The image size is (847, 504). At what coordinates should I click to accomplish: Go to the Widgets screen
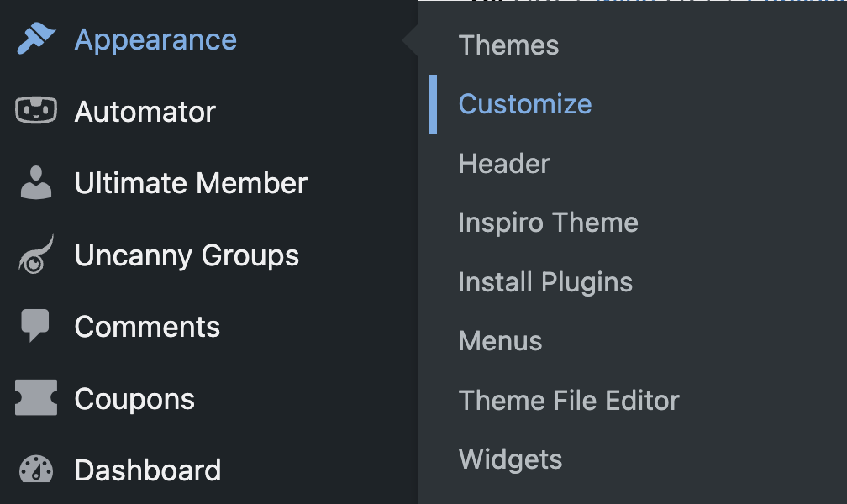tap(510, 459)
